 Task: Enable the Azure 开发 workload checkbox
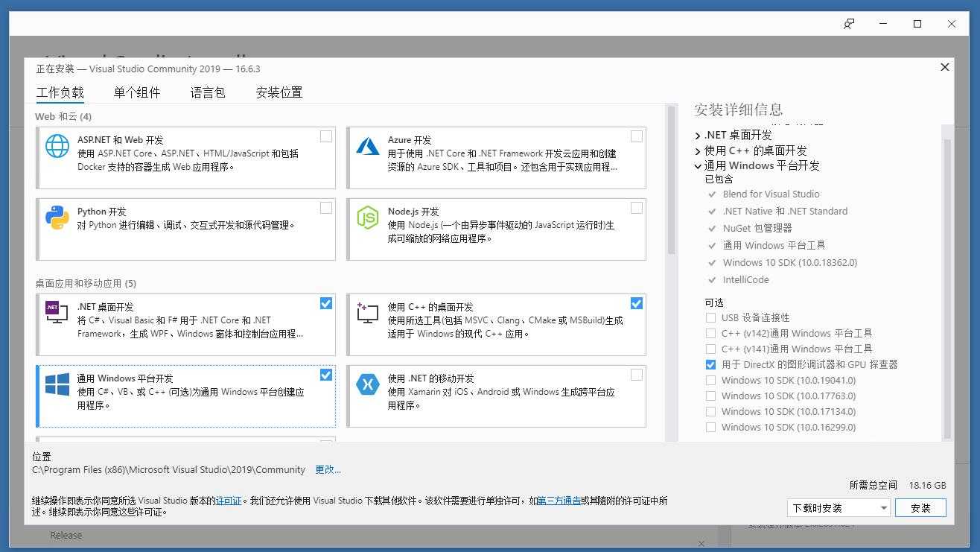(x=636, y=136)
